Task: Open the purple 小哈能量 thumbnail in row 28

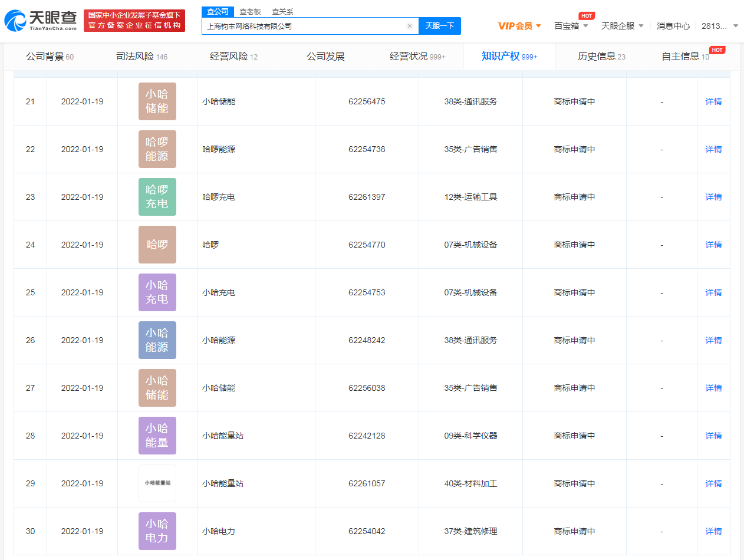Action: pyautogui.click(x=157, y=436)
